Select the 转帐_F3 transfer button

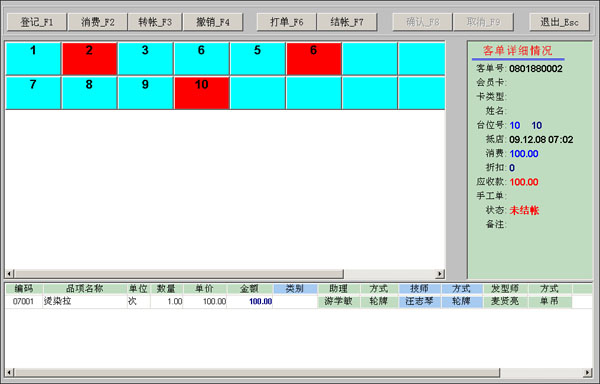point(155,22)
